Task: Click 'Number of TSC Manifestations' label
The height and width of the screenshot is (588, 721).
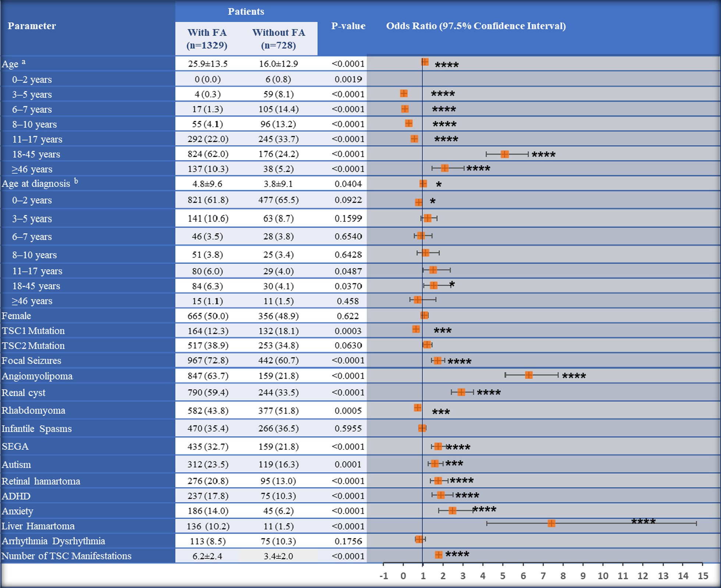Action: tap(66, 556)
